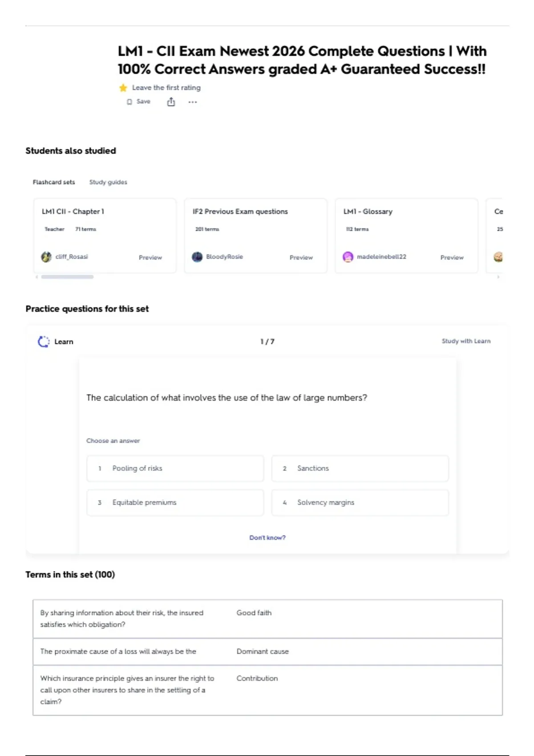534x756 pixels.
Task: Choose answer Sanctions
Action: click(360, 468)
